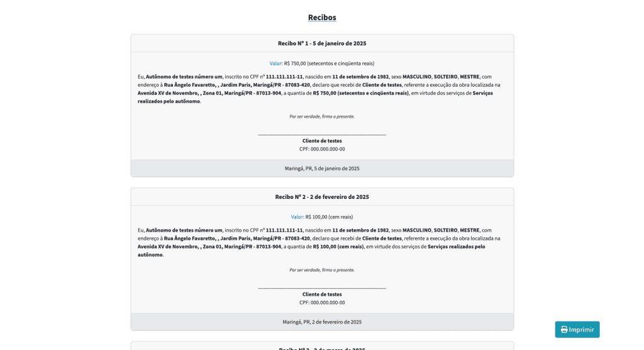Click the printer icon on the Imprimir button

click(x=564, y=330)
